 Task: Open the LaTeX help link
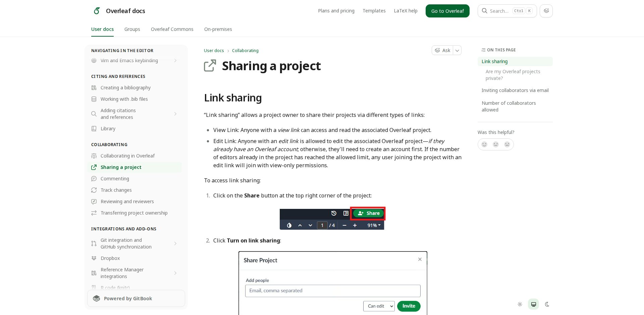click(x=406, y=11)
